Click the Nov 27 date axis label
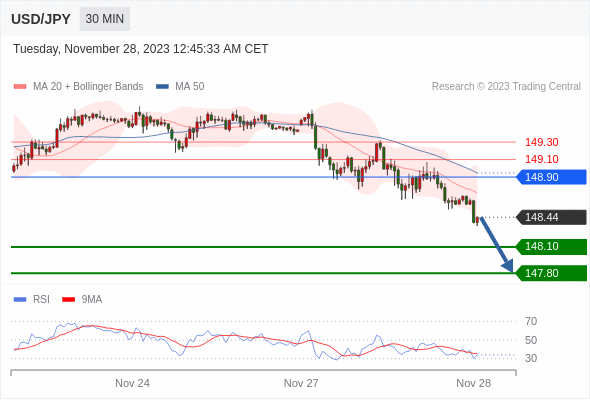 click(x=301, y=383)
